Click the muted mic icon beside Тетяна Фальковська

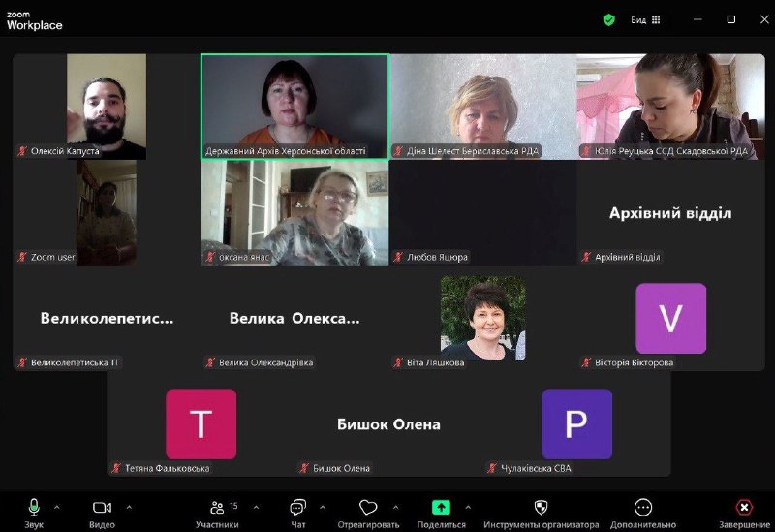pos(116,468)
